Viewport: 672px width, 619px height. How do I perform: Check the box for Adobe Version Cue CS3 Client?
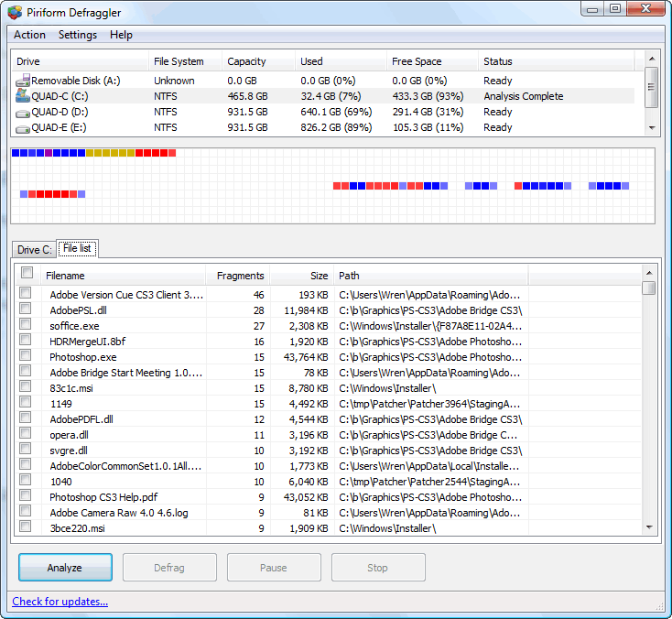pos(26,293)
